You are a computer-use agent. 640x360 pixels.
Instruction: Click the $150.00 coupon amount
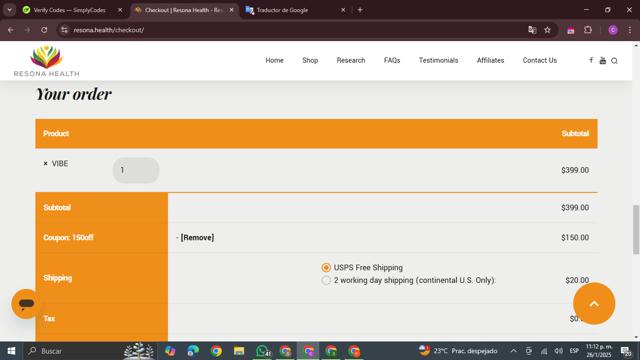pyautogui.click(x=575, y=238)
